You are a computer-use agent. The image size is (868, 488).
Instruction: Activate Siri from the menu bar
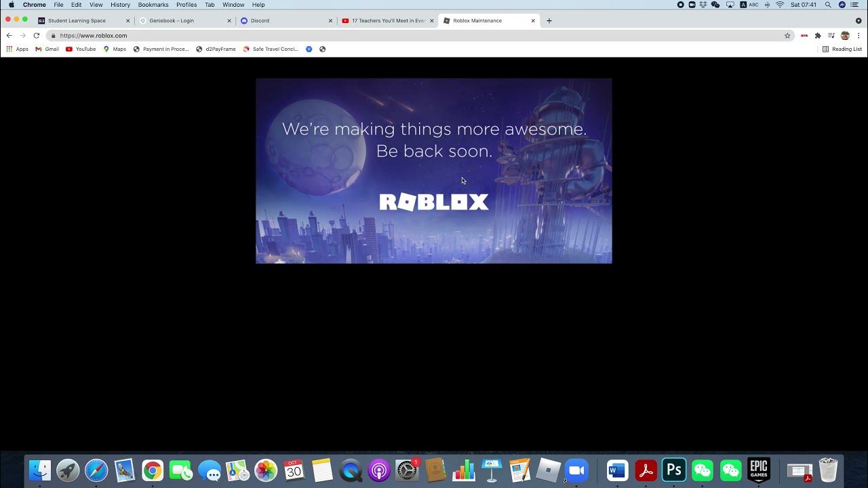click(842, 5)
